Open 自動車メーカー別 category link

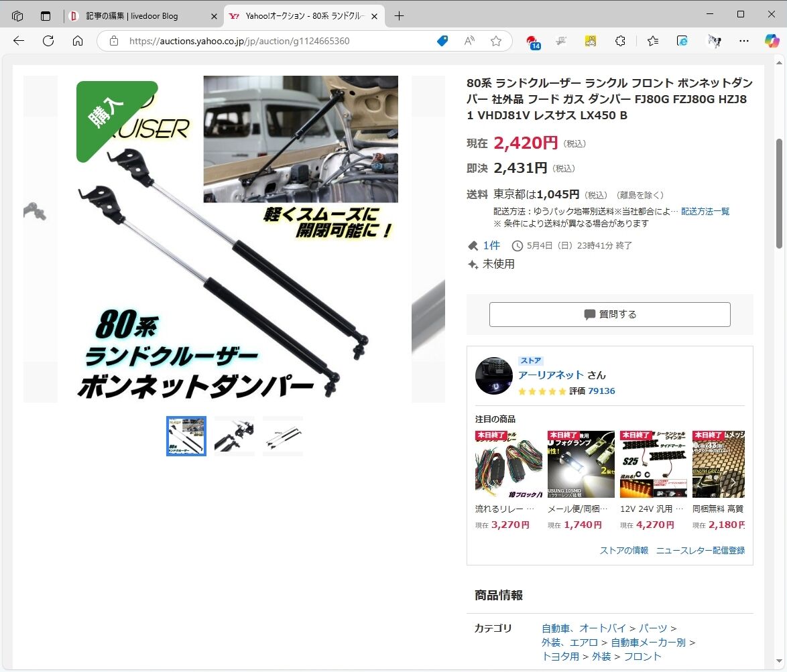coord(648,643)
